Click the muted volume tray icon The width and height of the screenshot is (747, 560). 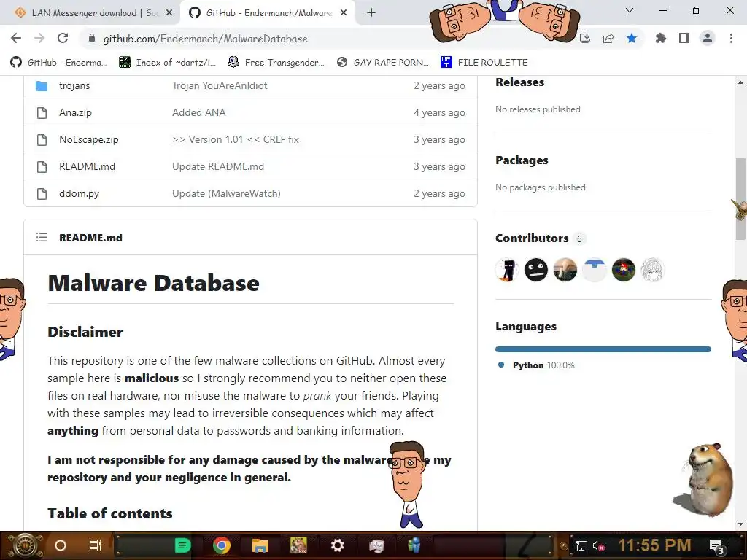pos(598,546)
